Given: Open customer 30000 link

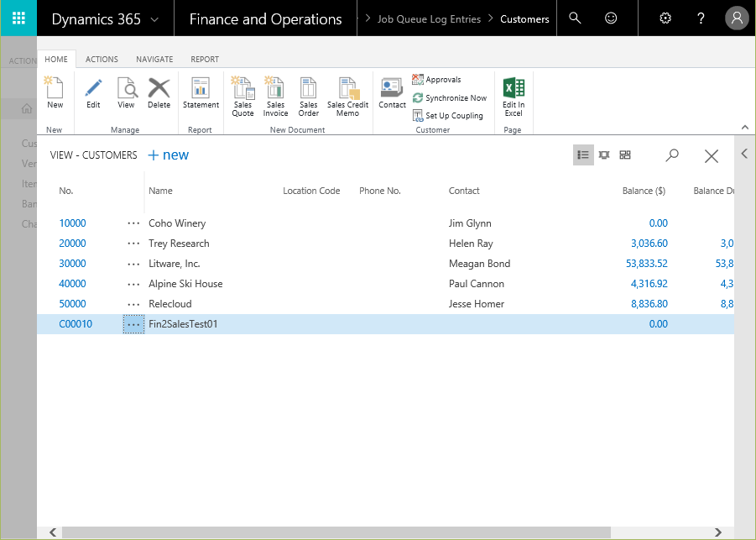Looking at the screenshot, I should tap(72, 264).
